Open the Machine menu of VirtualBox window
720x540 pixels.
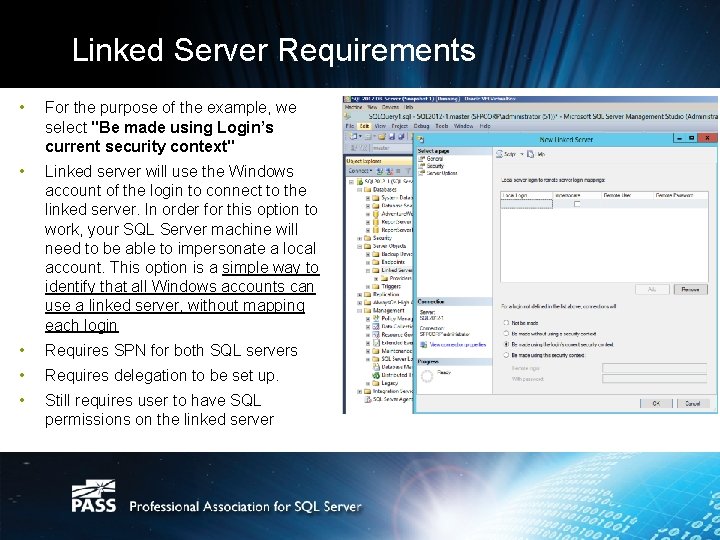[x=354, y=107]
